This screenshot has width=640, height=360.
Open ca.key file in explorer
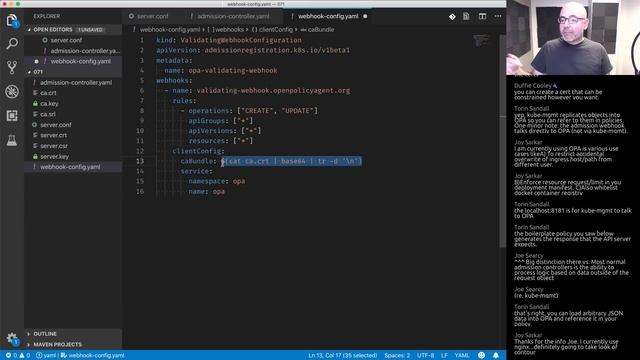49,104
